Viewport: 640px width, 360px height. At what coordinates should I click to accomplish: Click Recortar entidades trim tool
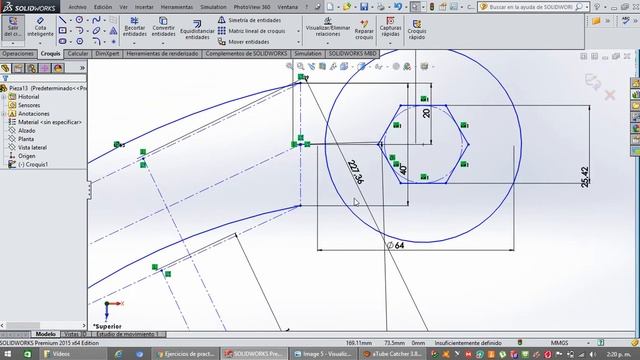[x=134, y=27]
